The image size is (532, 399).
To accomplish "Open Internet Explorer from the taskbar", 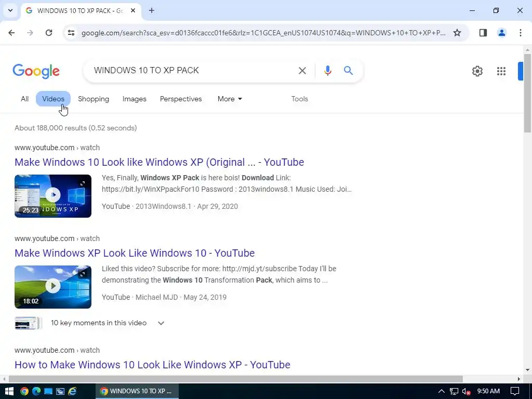I will pyautogui.click(x=72, y=391).
